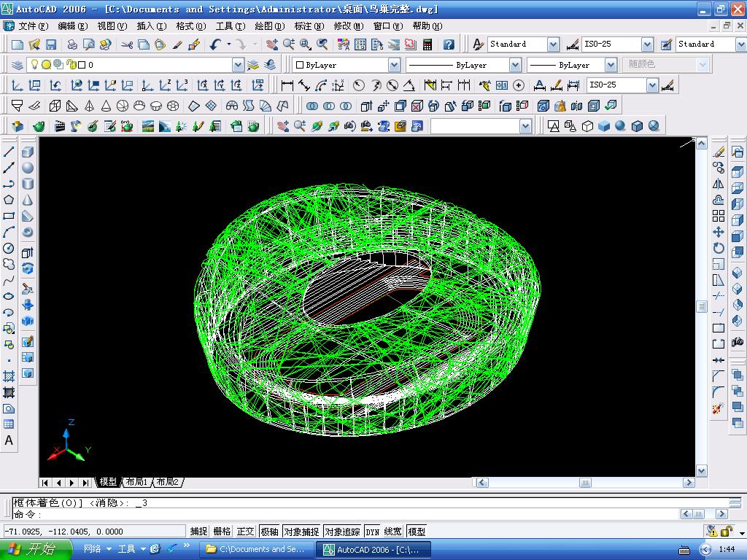Expand the undo history dropdown arrow
The image size is (747, 560).
pos(228,44)
